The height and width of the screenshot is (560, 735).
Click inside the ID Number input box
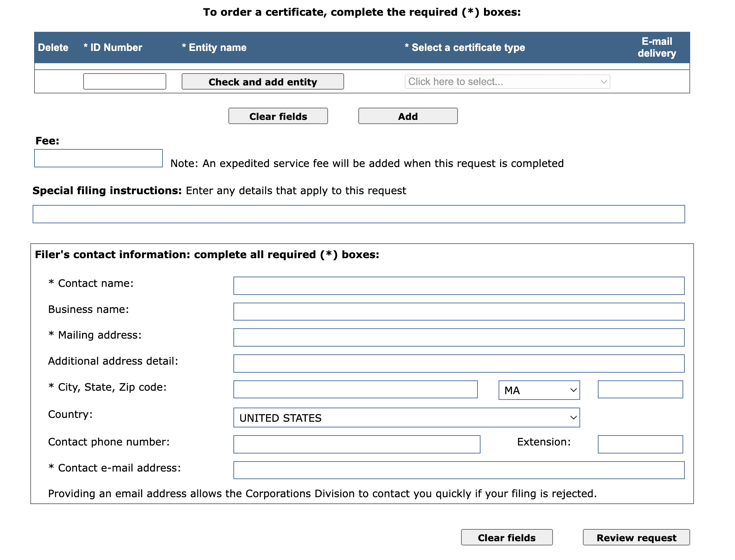124,81
